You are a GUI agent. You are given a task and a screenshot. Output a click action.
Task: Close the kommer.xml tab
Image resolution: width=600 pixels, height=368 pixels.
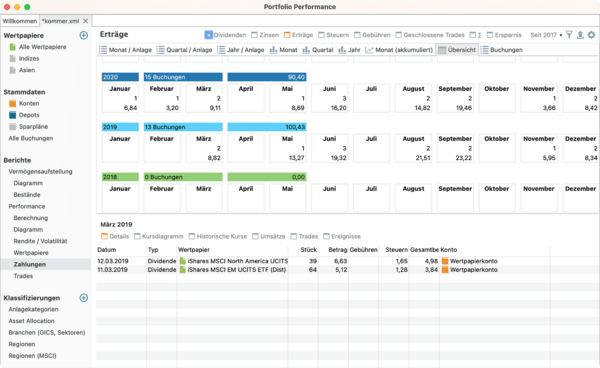[x=86, y=21]
